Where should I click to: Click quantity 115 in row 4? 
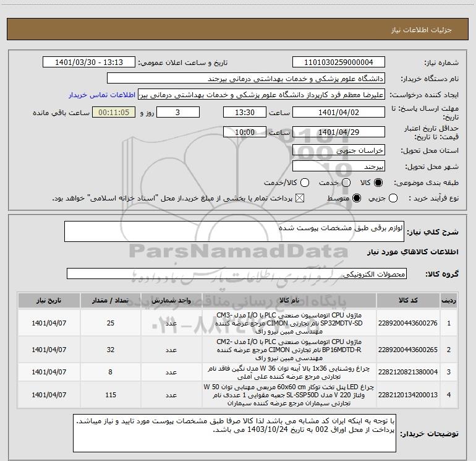111,395
